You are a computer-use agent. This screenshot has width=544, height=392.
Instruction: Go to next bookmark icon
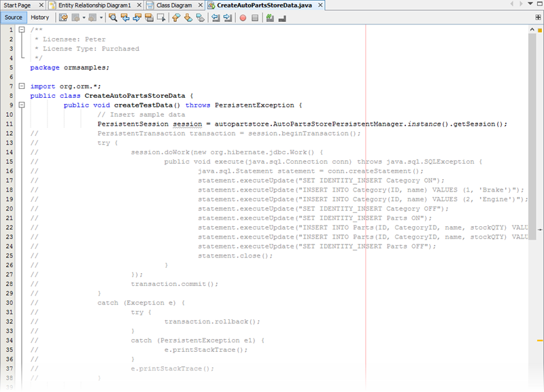coord(188,18)
